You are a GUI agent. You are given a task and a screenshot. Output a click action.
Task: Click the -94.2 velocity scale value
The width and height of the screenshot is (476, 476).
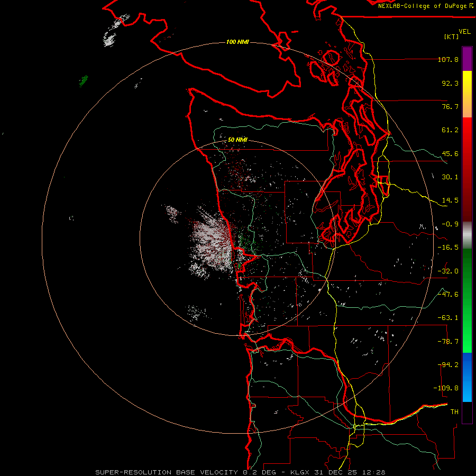click(x=448, y=365)
